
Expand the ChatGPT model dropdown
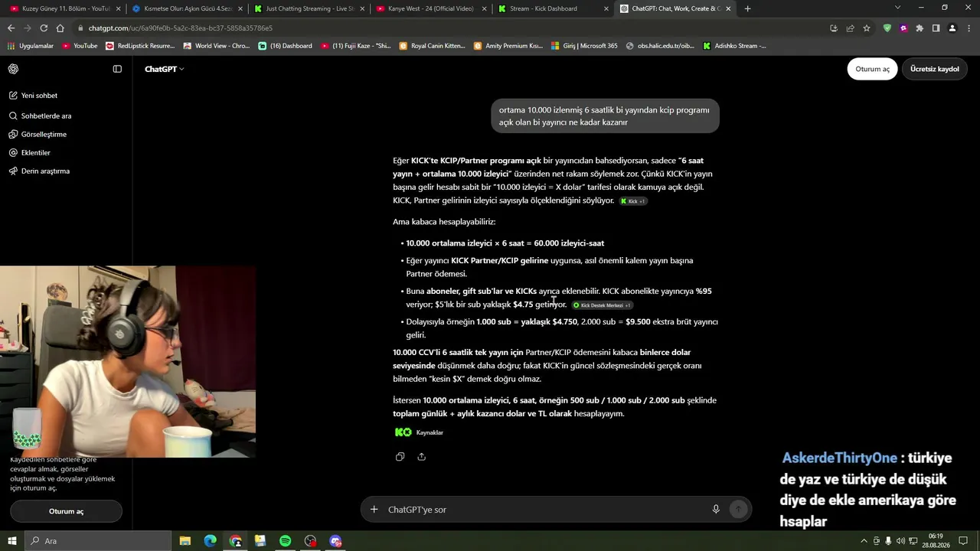165,69
